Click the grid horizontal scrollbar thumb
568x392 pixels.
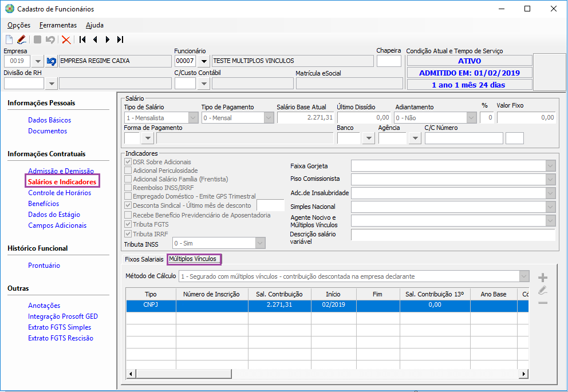(x=184, y=374)
